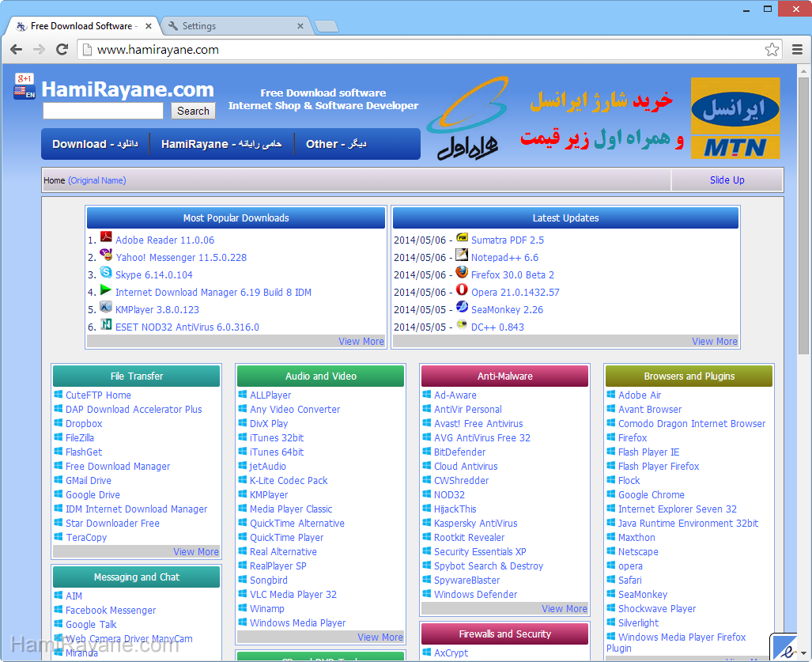Select the EN flag language icon
Viewport: 812px width, 662px height.
(x=24, y=93)
